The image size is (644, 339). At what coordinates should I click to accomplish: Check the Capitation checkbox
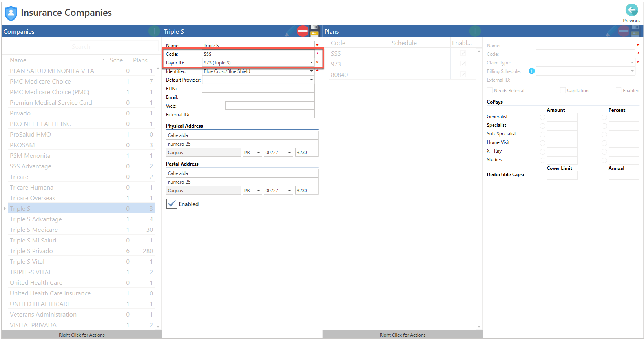coord(563,90)
